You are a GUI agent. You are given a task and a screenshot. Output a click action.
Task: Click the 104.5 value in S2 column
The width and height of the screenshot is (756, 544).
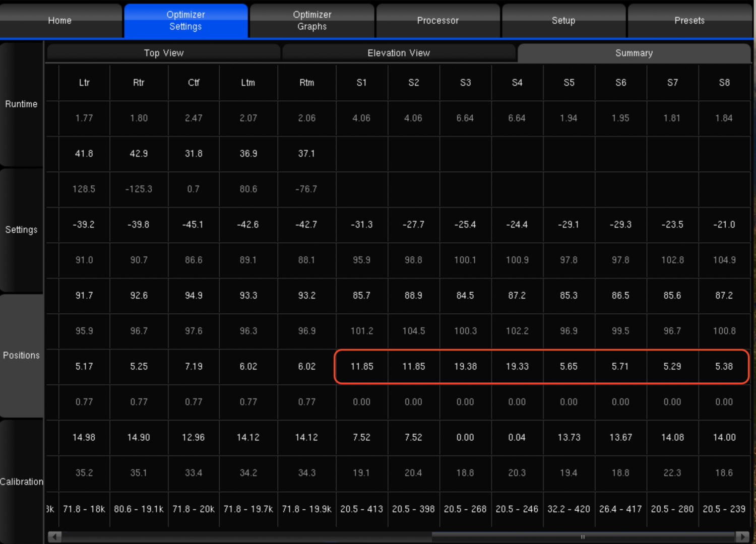coord(414,331)
